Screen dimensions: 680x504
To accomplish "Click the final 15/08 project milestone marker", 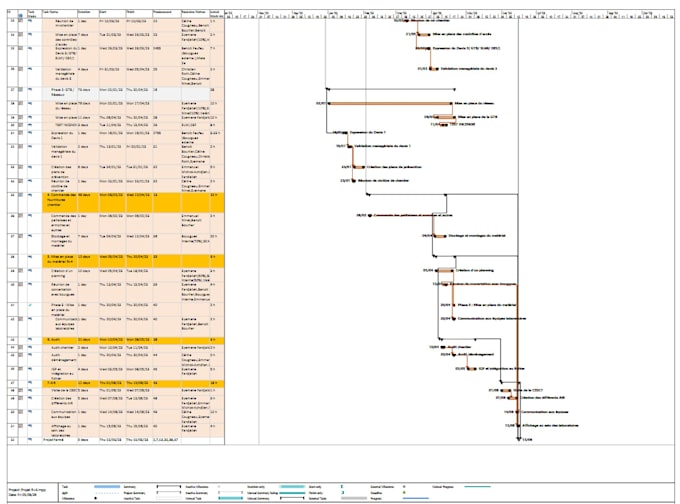I will tap(519, 439).
